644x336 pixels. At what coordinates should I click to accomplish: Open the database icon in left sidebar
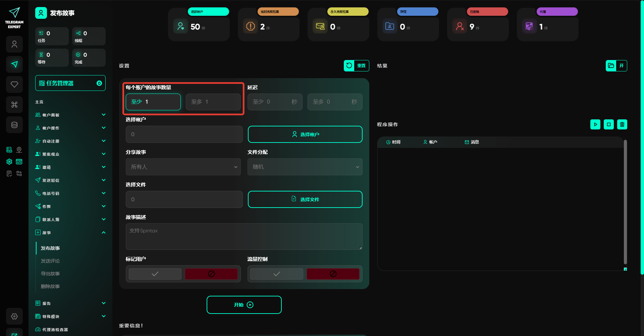tap(14, 125)
